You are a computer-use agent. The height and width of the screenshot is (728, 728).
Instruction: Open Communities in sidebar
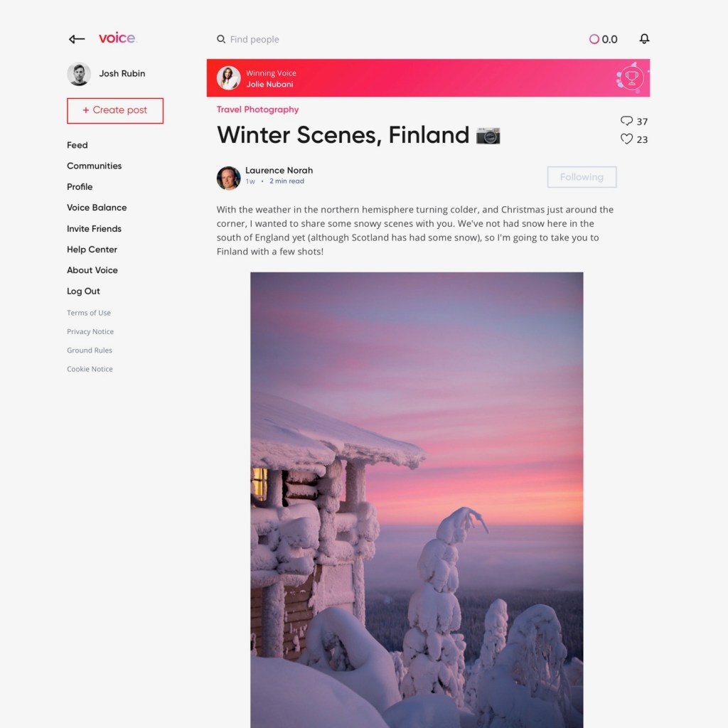click(x=95, y=166)
